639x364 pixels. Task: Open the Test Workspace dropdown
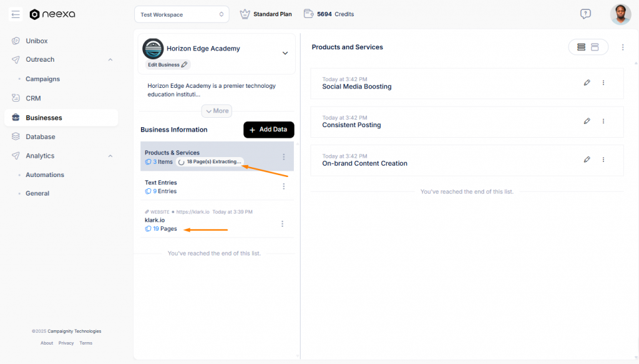pyautogui.click(x=182, y=14)
